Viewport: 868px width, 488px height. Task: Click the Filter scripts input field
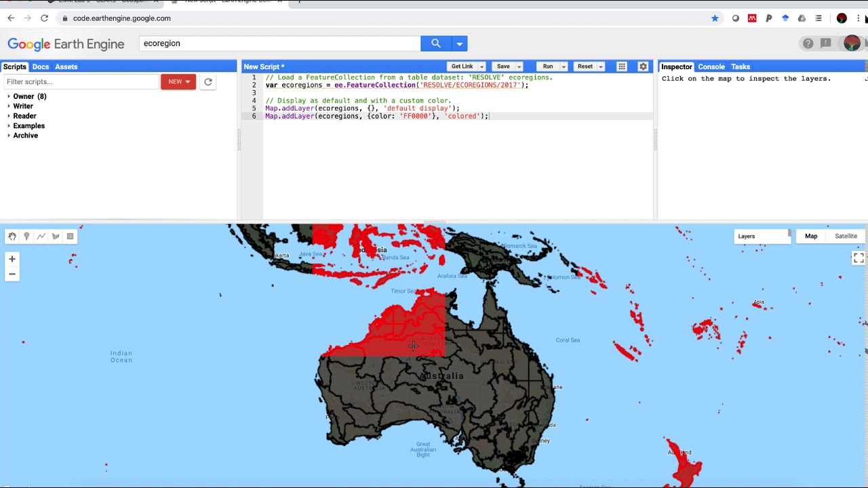tap(81, 82)
